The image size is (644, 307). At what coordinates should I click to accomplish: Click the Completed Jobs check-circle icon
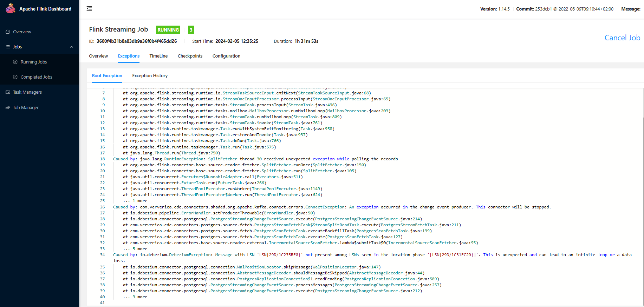pyautogui.click(x=15, y=77)
